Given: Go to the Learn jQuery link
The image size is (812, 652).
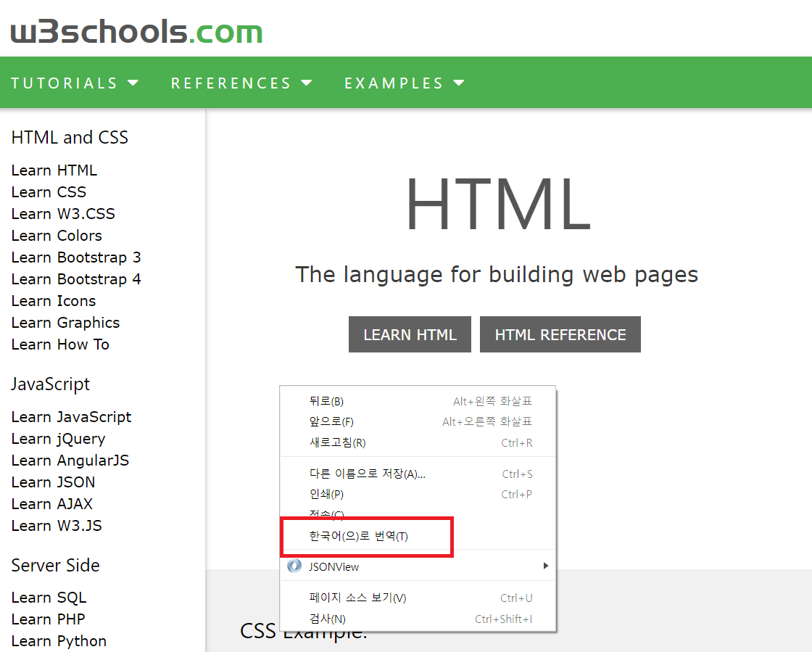Looking at the screenshot, I should [58, 439].
